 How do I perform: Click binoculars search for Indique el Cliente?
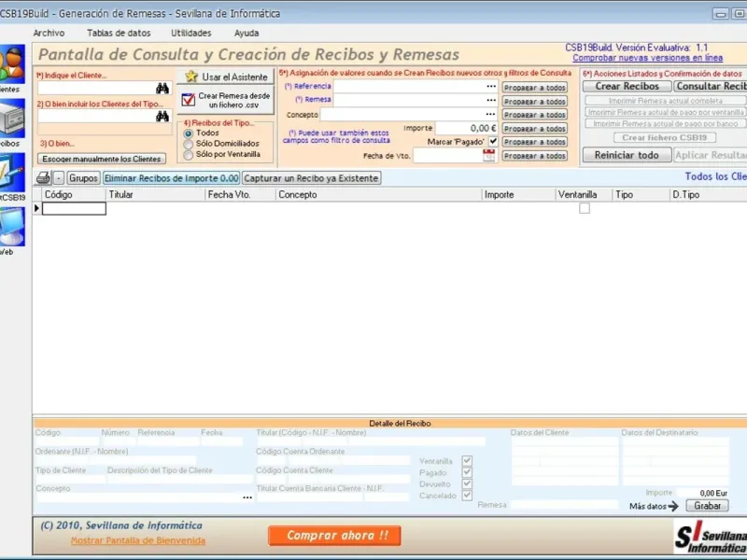click(162, 88)
